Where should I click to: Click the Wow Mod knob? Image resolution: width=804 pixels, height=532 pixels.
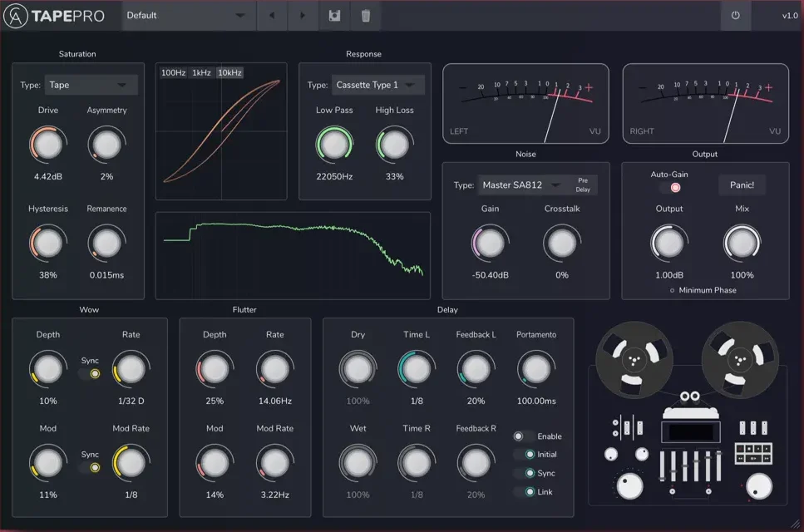[x=48, y=463]
